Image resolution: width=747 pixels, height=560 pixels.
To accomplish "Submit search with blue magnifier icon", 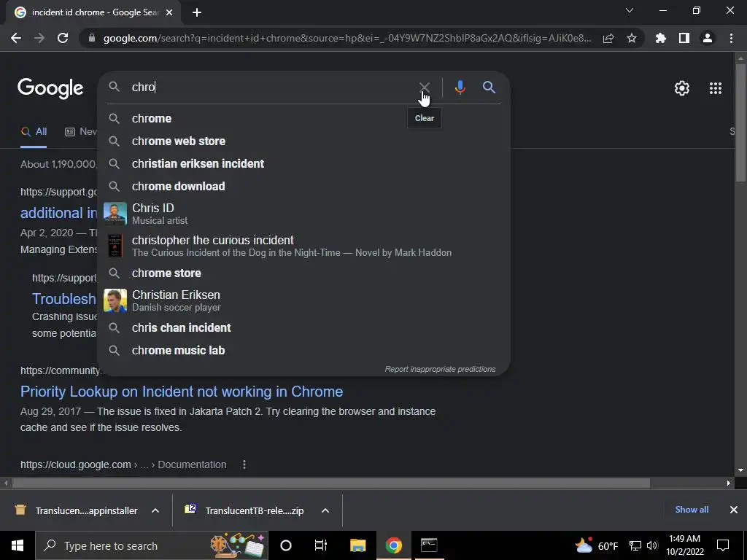I will 489,87.
